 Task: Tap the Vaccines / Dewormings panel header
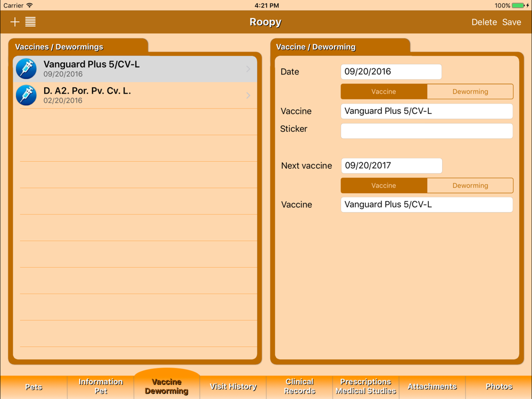(59, 47)
